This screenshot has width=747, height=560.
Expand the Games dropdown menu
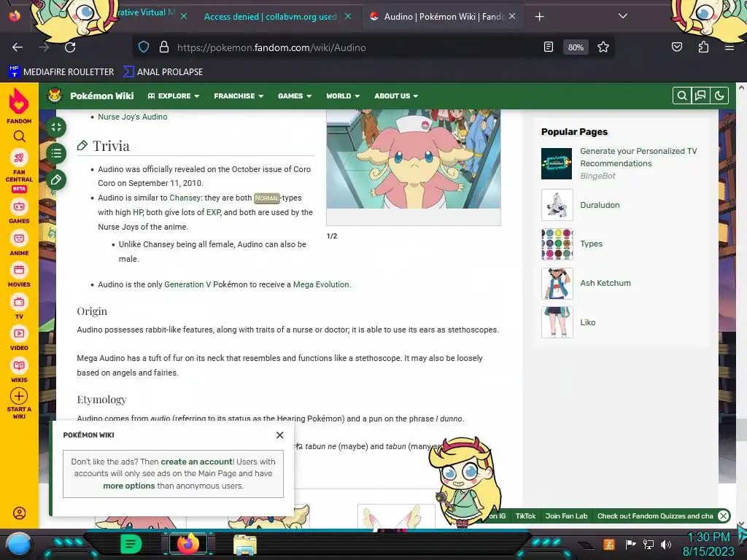(295, 96)
